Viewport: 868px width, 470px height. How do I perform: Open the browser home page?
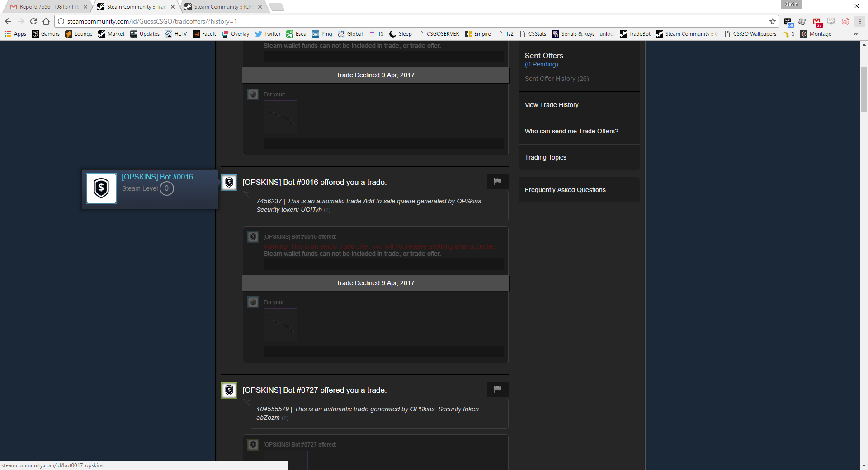click(46, 21)
